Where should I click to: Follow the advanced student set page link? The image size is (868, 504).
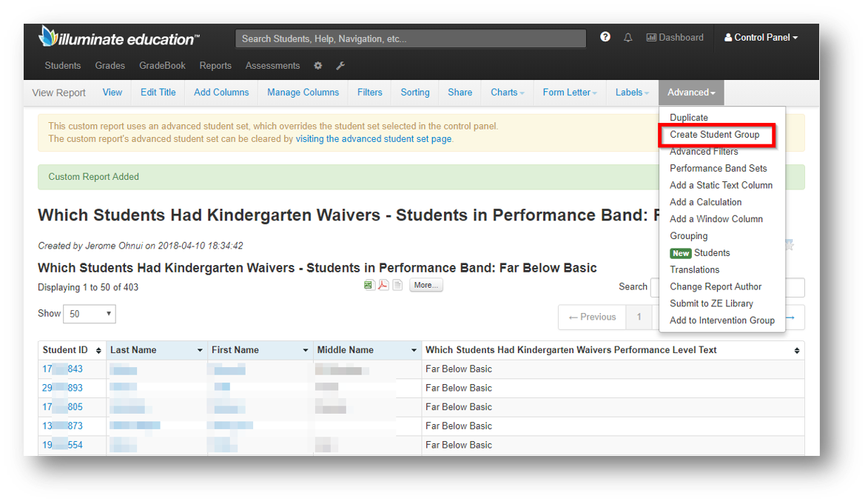pos(373,138)
